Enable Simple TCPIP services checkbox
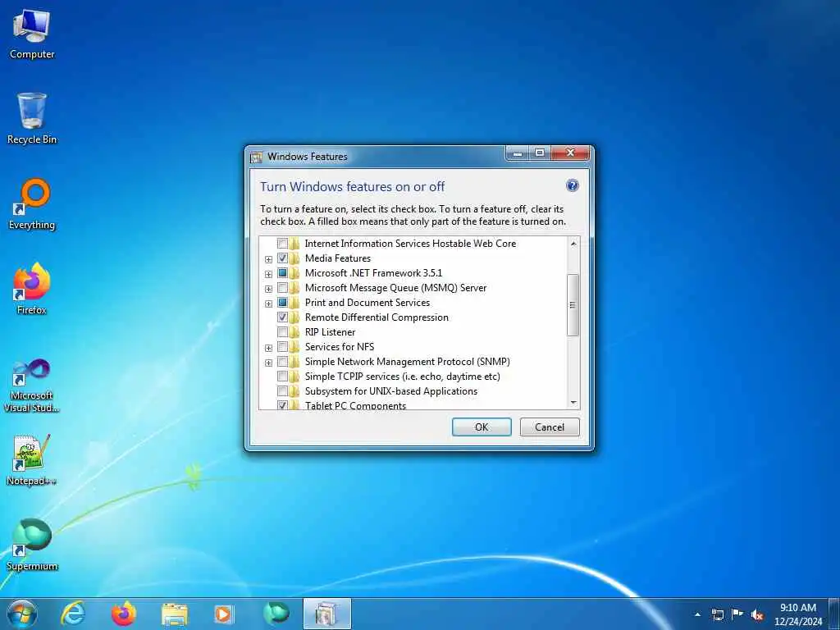 click(282, 377)
